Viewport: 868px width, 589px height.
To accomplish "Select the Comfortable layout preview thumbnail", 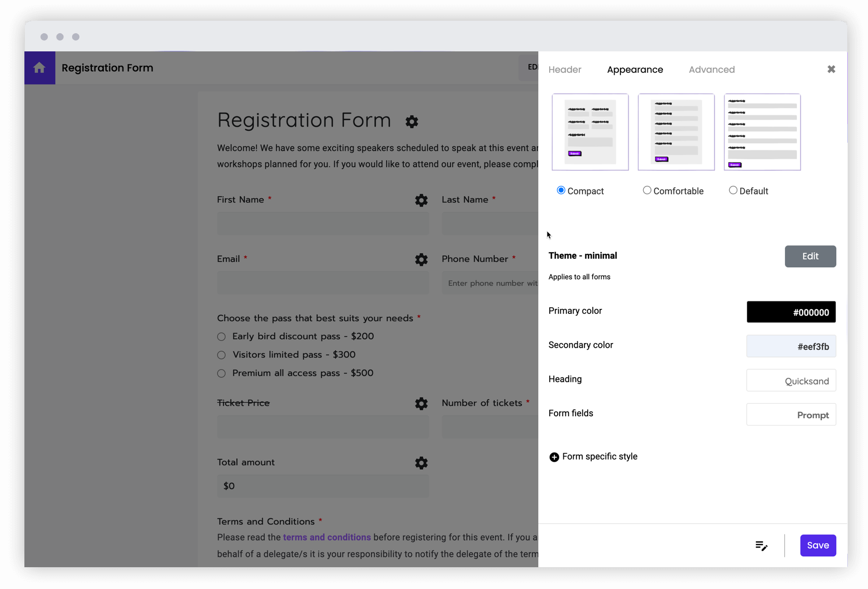I will [676, 132].
